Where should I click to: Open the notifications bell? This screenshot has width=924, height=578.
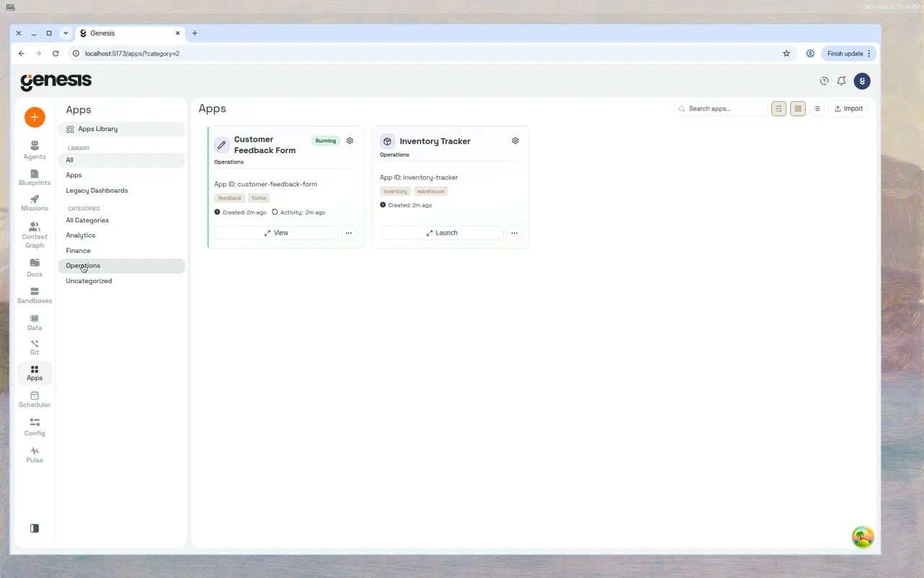pyautogui.click(x=842, y=81)
